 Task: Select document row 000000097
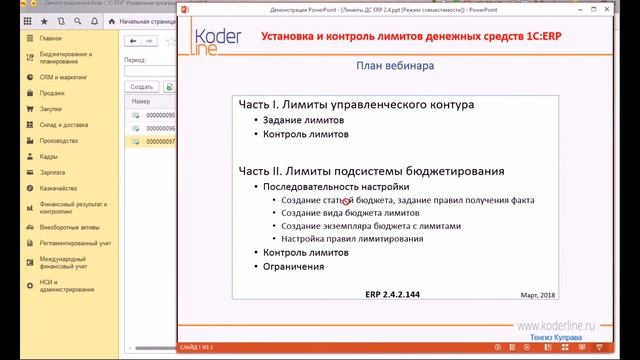coord(151,142)
